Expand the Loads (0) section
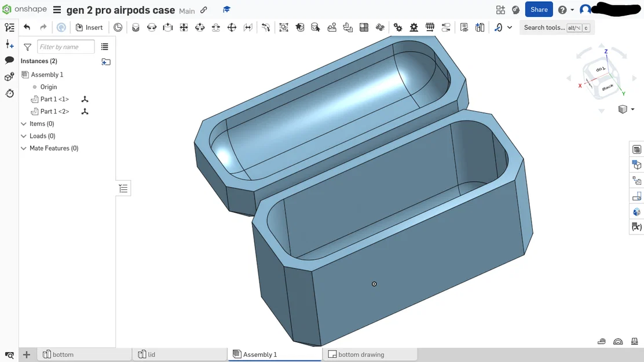644x362 pixels. coord(24,136)
